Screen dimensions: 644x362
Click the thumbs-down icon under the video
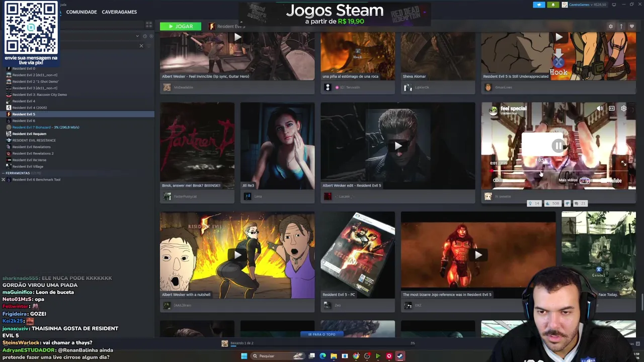pyautogui.click(x=568, y=203)
